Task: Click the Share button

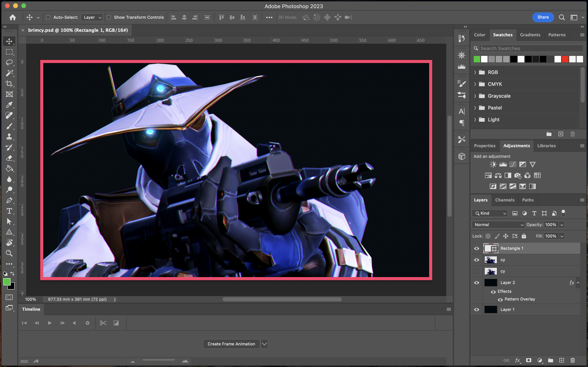Action: [543, 17]
